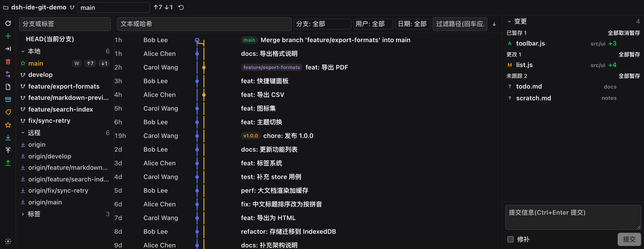Click the 提交 commit button
This screenshot has width=644, height=249.
click(x=629, y=239)
